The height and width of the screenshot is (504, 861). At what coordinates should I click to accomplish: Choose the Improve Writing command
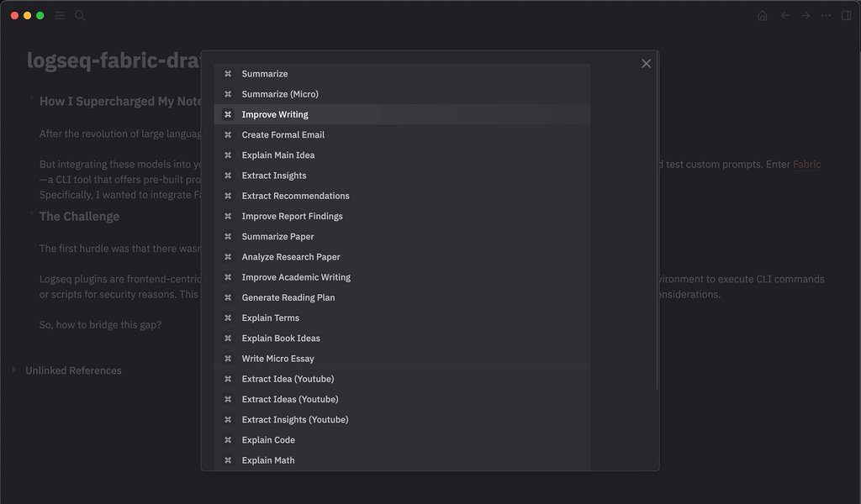pos(402,114)
